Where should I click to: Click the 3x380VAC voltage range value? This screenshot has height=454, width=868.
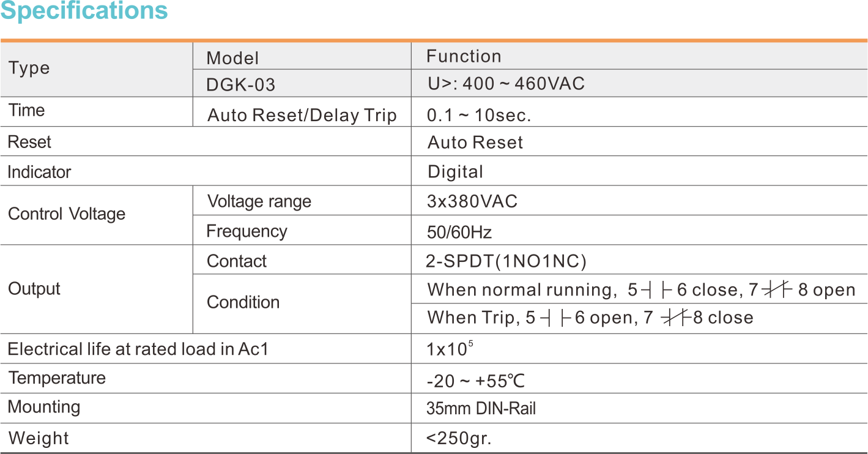point(472,201)
